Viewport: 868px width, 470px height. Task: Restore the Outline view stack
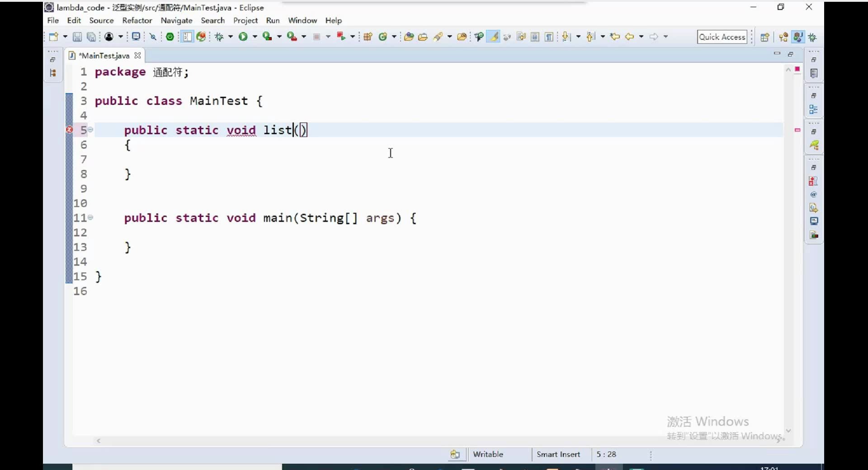814,96
